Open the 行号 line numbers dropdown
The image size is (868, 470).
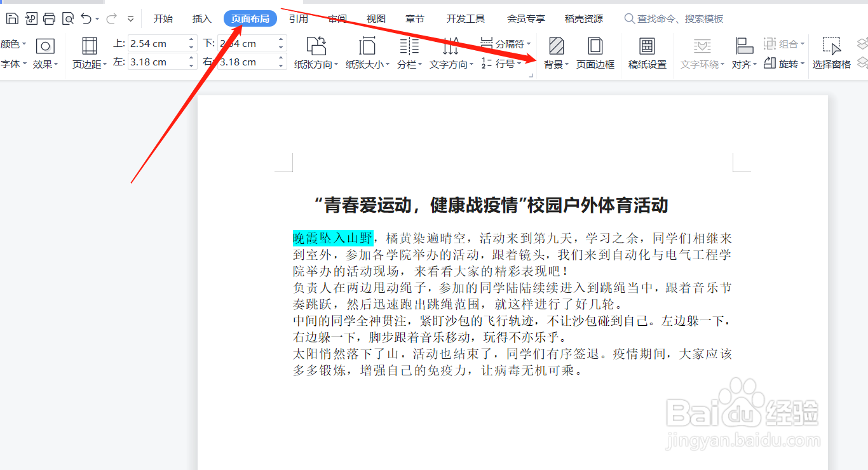click(501, 64)
